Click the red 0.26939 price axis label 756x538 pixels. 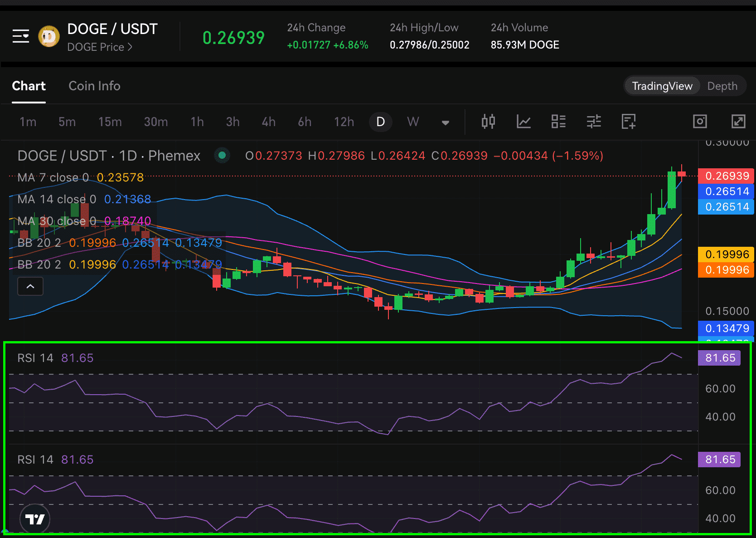point(727,176)
